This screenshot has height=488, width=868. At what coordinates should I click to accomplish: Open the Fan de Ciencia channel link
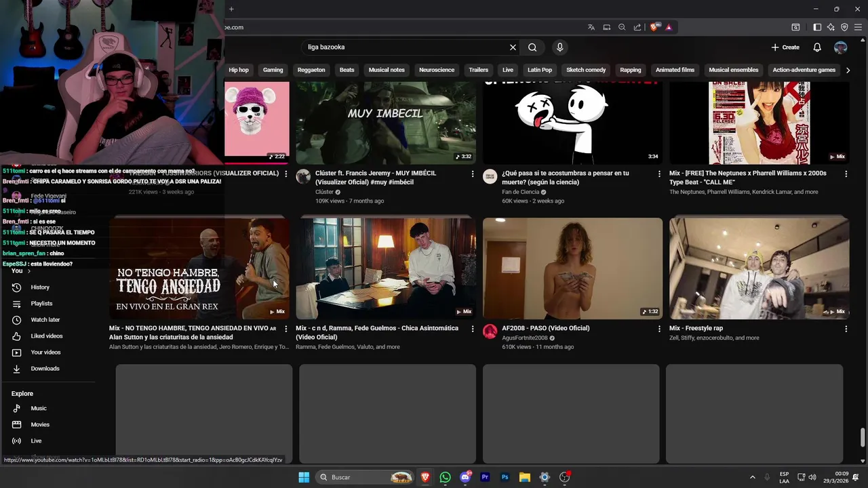pyautogui.click(x=520, y=192)
